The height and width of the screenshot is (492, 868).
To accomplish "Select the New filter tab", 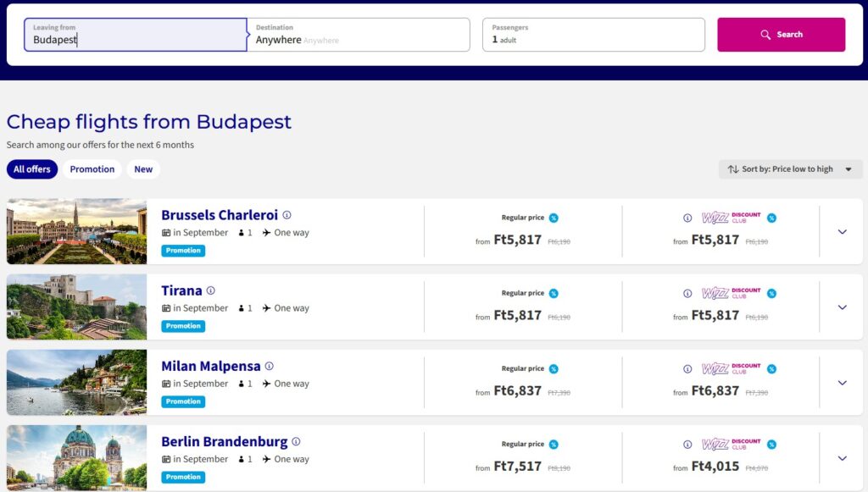I will tap(143, 169).
